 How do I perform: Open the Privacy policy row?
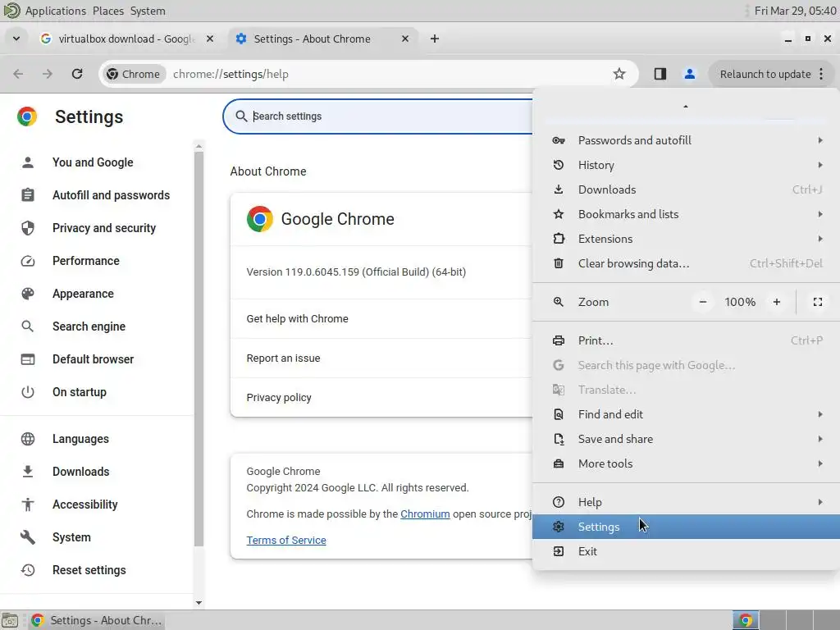[x=381, y=398]
